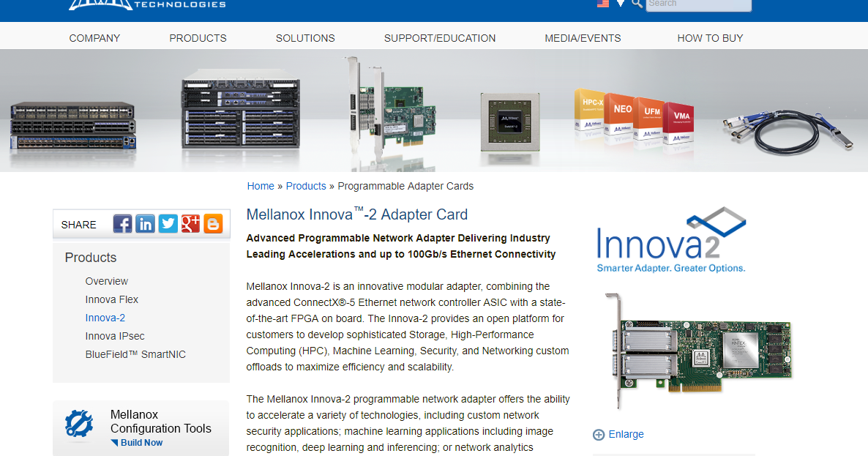Open the MEDIA/EVENTS menu

click(583, 38)
